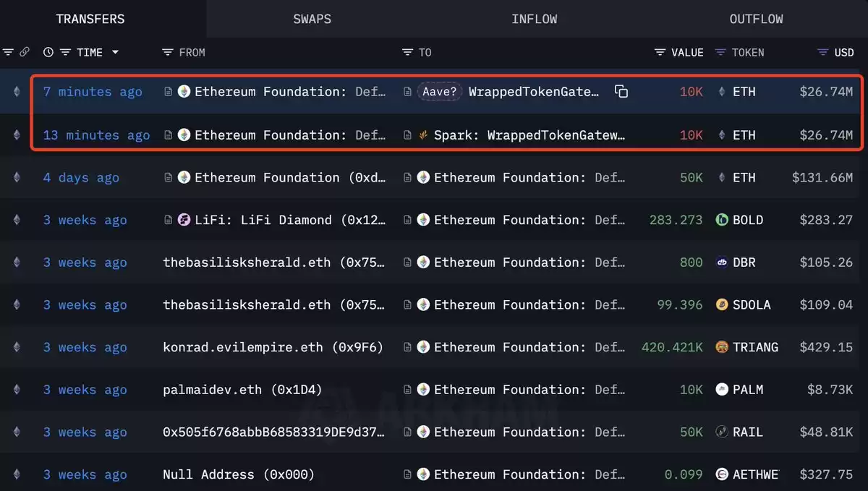Screen dimensions: 868x491
Task: Open the USD column filter
Action: 823,52
